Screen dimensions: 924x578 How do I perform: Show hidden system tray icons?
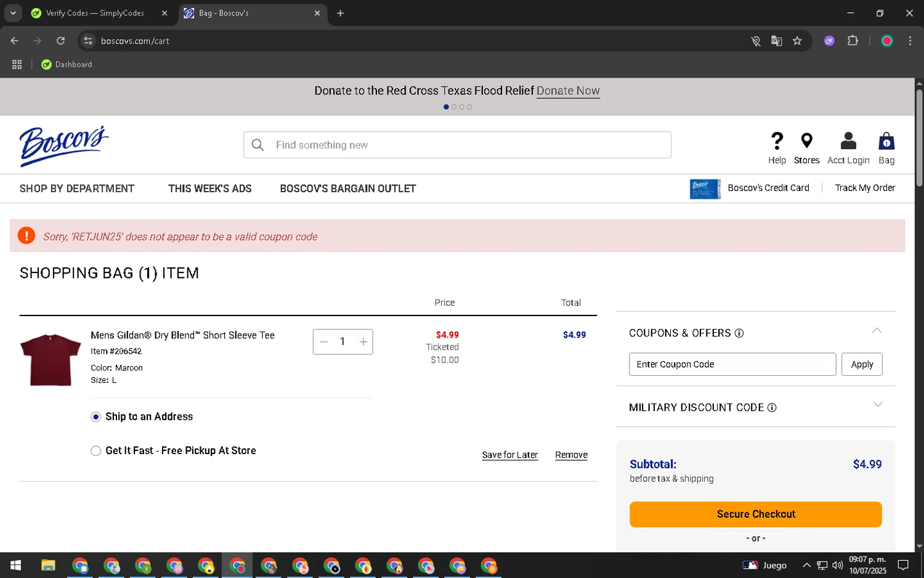806,565
